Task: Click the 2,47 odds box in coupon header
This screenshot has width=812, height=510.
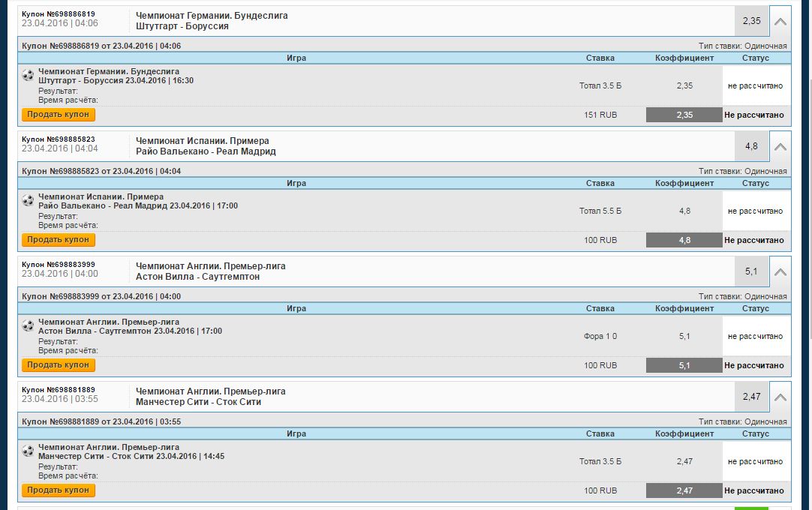Action: point(751,397)
